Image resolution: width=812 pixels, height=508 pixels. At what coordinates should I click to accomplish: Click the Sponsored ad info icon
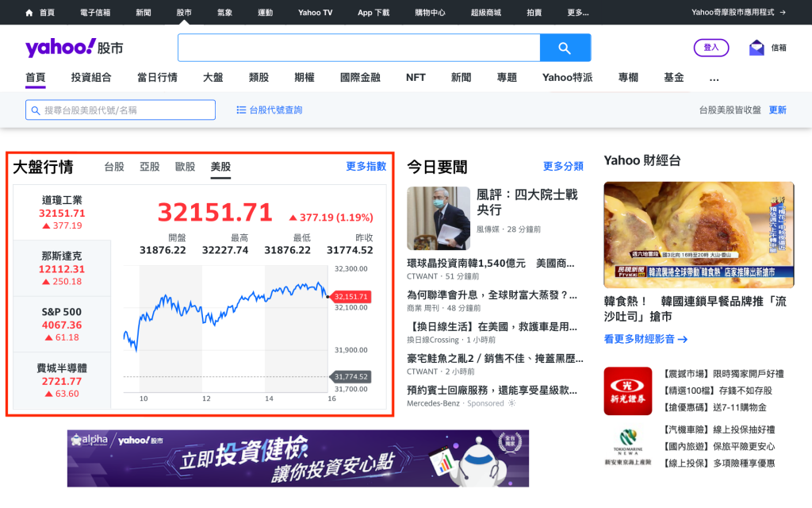tap(511, 403)
